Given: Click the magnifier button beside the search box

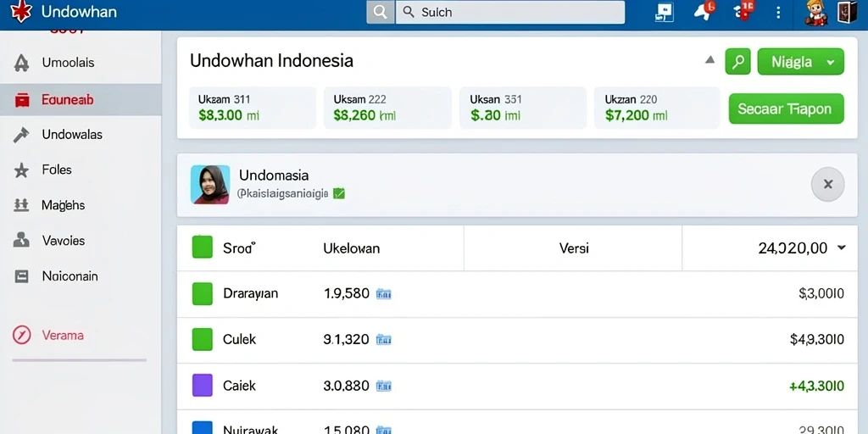Looking at the screenshot, I should 381,12.
